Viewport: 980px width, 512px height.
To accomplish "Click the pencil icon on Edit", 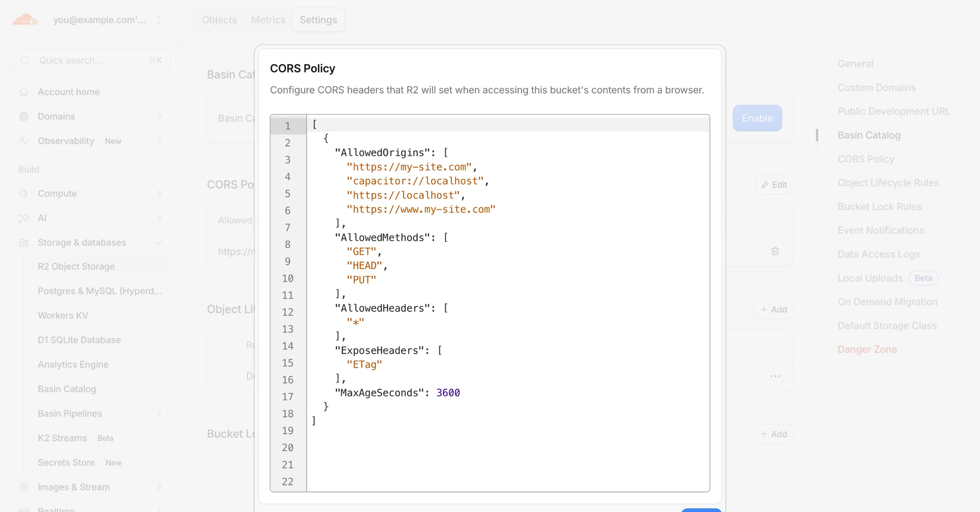I will tap(765, 185).
